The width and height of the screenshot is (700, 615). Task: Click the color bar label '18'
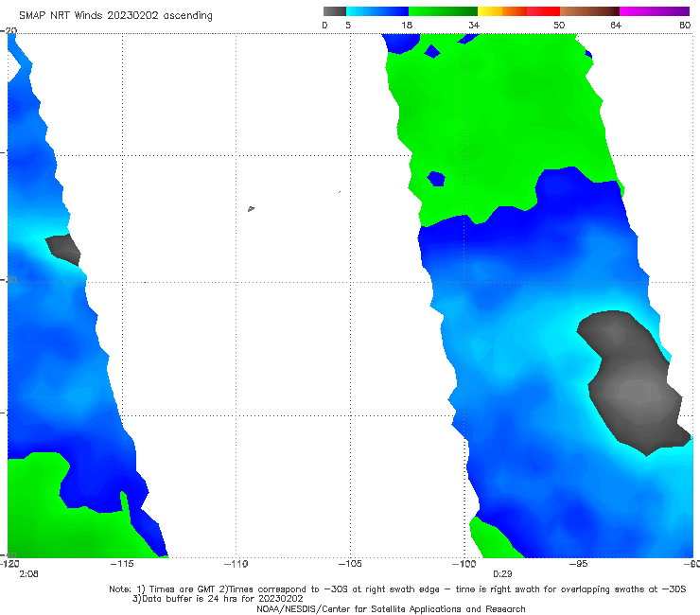[x=407, y=25]
